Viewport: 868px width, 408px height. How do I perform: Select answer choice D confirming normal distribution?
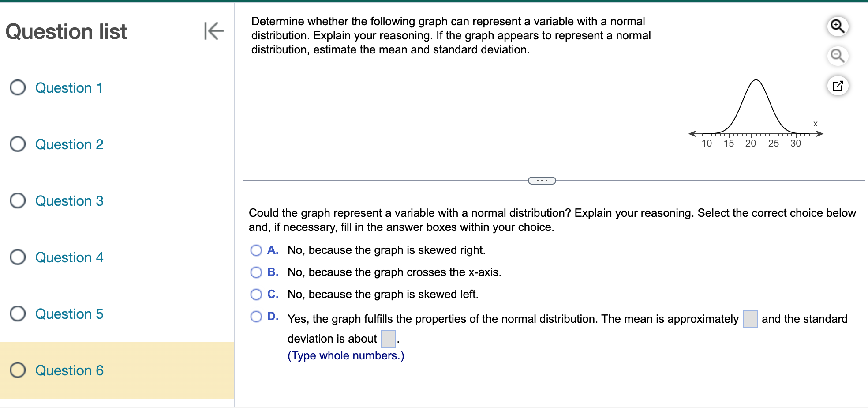(256, 316)
